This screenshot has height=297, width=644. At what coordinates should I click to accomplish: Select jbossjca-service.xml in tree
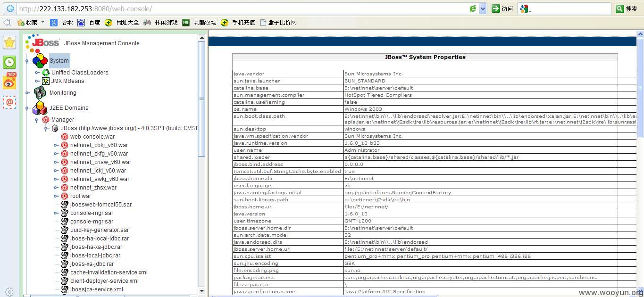97,289
